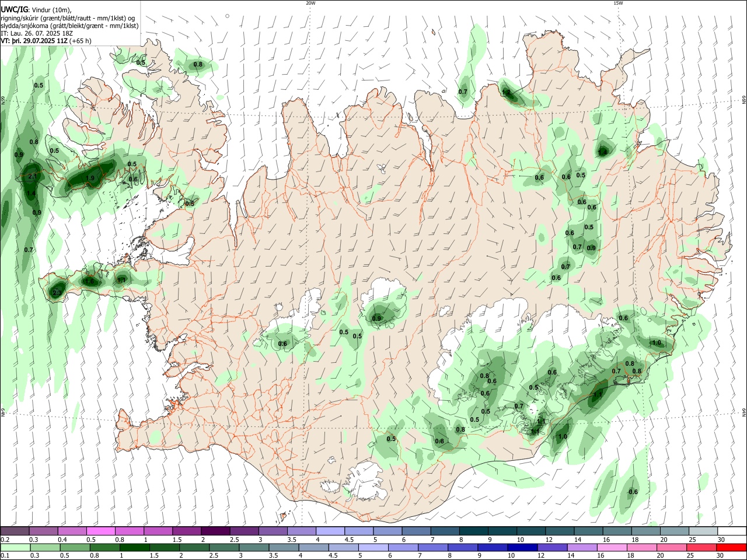Image resolution: width=747 pixels, height=560 pixels.
Task: Click the violet 12 swatch in lower legend row
Action: point(551,547)
